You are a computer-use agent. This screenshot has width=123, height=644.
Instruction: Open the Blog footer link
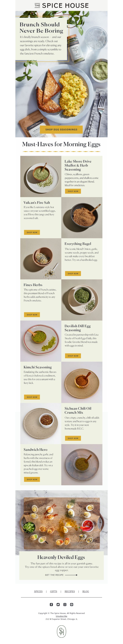[x=86, y=591]
